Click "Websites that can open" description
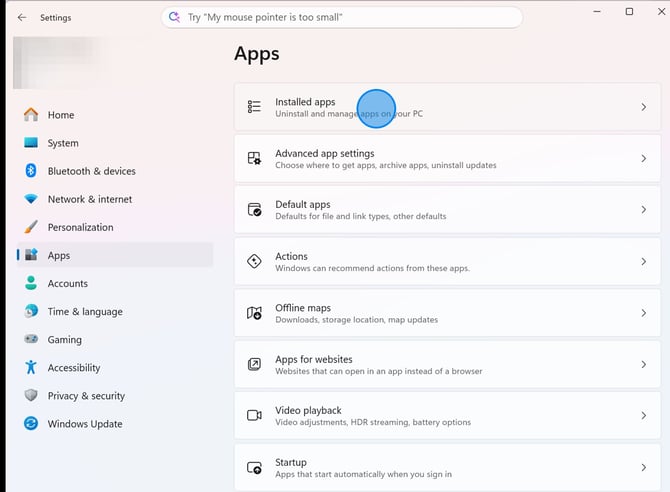 pos(379,371)
